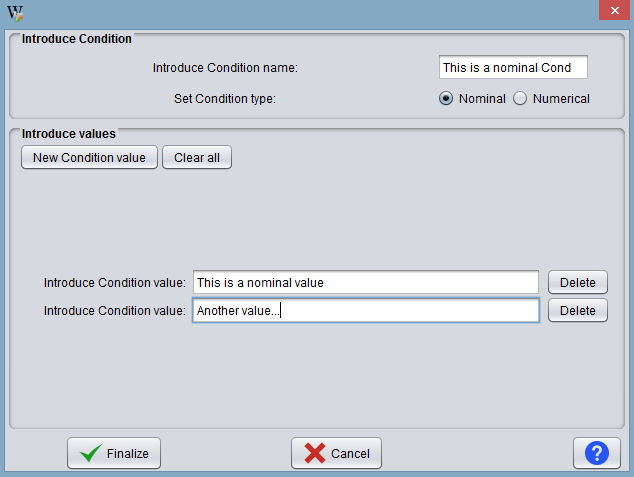Image resolution: width=634 pixels, height=477 pixels.
Task: Click the red X icon on Cancel
Action: (x=315, y=453)
